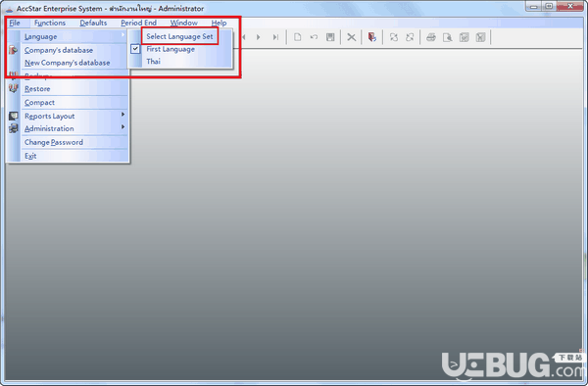This screenshot has width=588, height=386.
Task: Open the Functions menu
Action: click(x=50, y=23)
